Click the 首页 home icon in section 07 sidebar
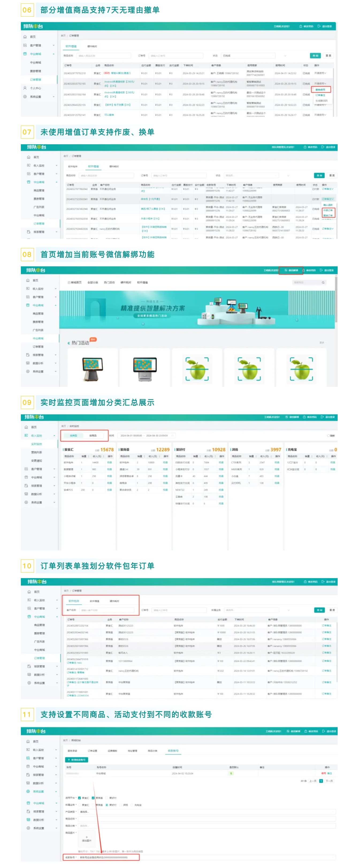The image size is (351, 868). 28,157
